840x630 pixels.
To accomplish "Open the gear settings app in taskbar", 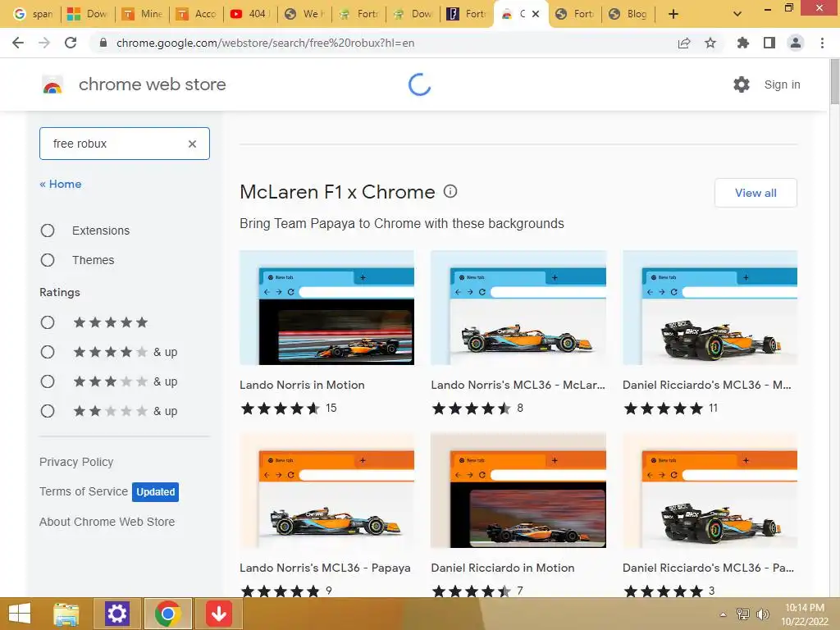I will [x=116, y=614].
